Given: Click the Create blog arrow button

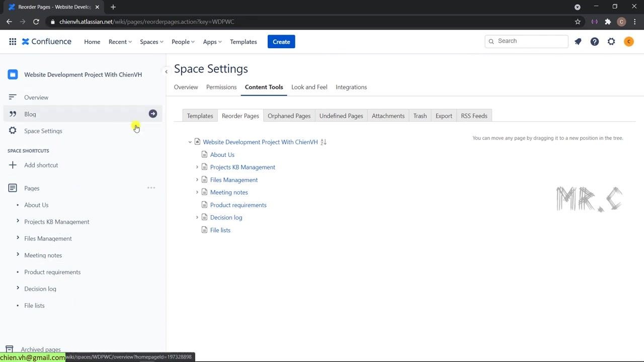Looking at the screenshot, I should coord(153,114).
